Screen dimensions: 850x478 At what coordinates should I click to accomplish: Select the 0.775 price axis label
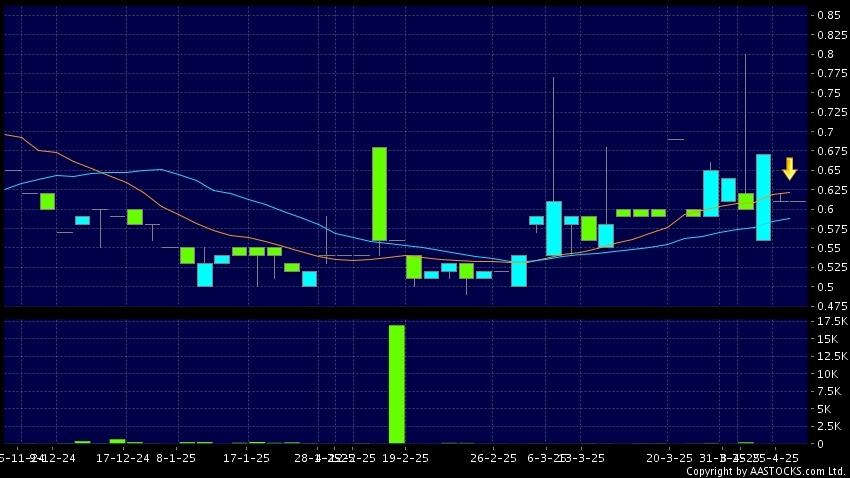pyautogui.click(x=832, y=73)
